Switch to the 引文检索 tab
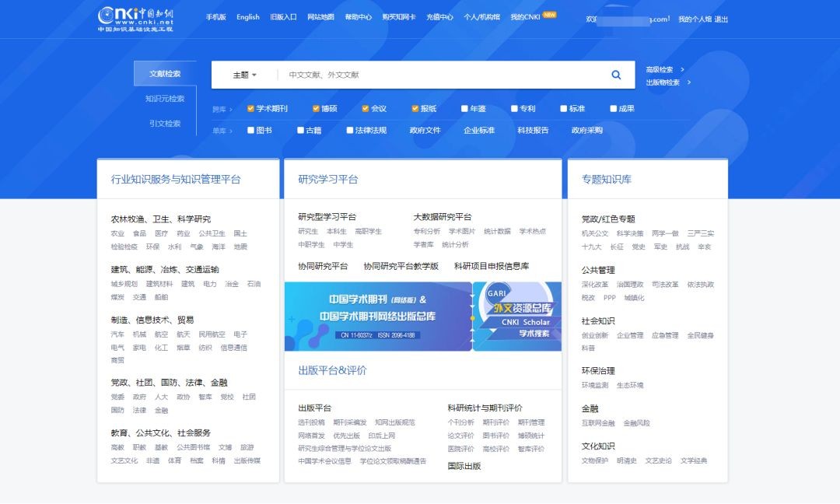 [x=165, y=123]
